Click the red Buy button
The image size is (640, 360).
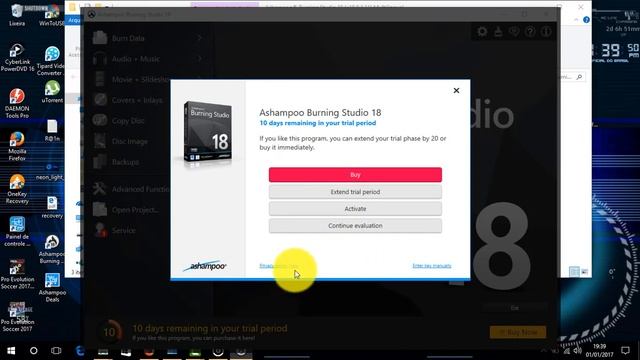[355, 175]
